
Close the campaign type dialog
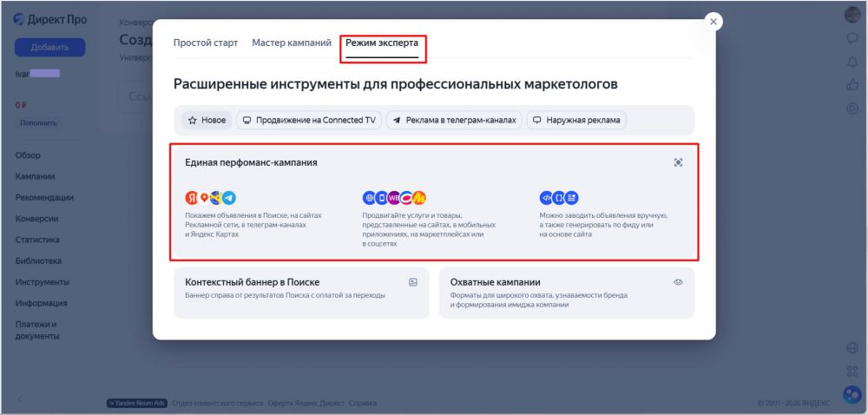713,22
